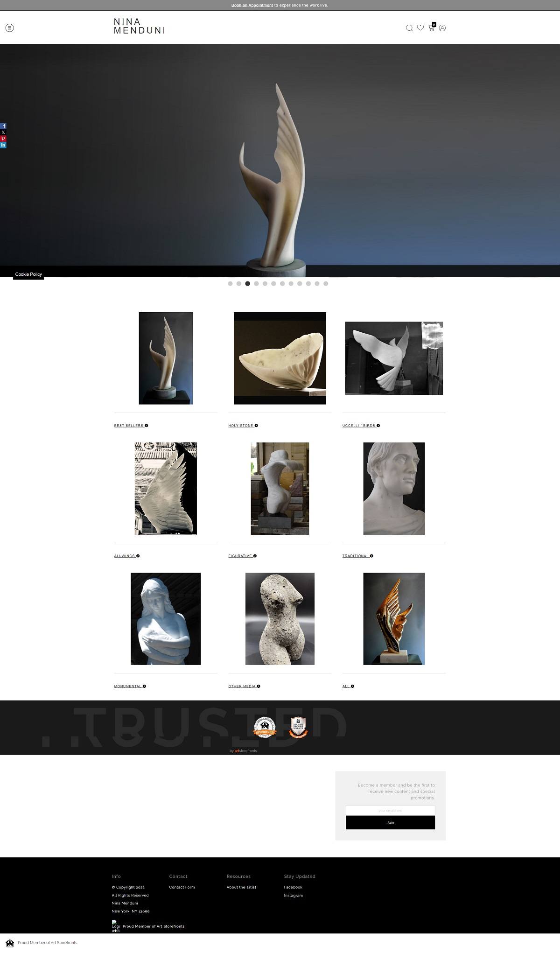Image resolution: width=560 pixels, height=953 pixels.
Task: Open the Traditional category link
Action: pyautogui.click(x=358, y=556)
